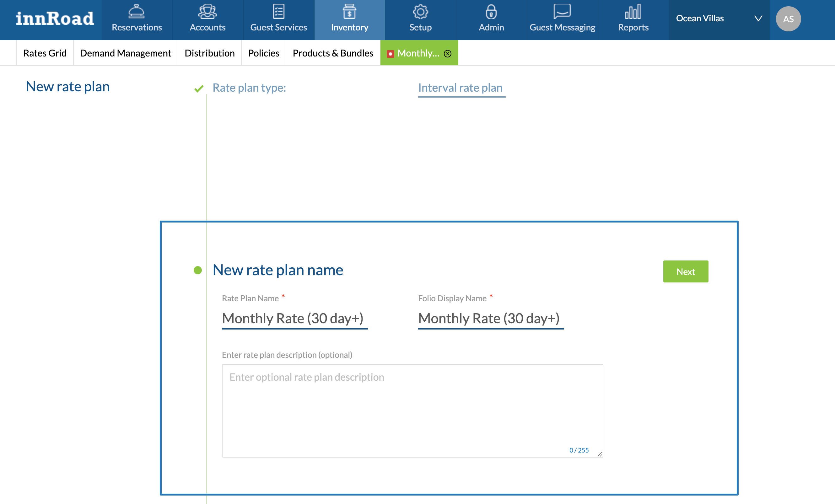Open the Accounts people icon
Screen dimensions: 835x504
(x=207, y=12)
